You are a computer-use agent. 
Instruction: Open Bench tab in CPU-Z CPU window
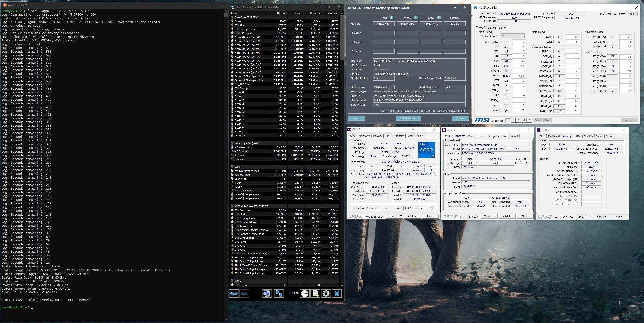click(410, 136)
